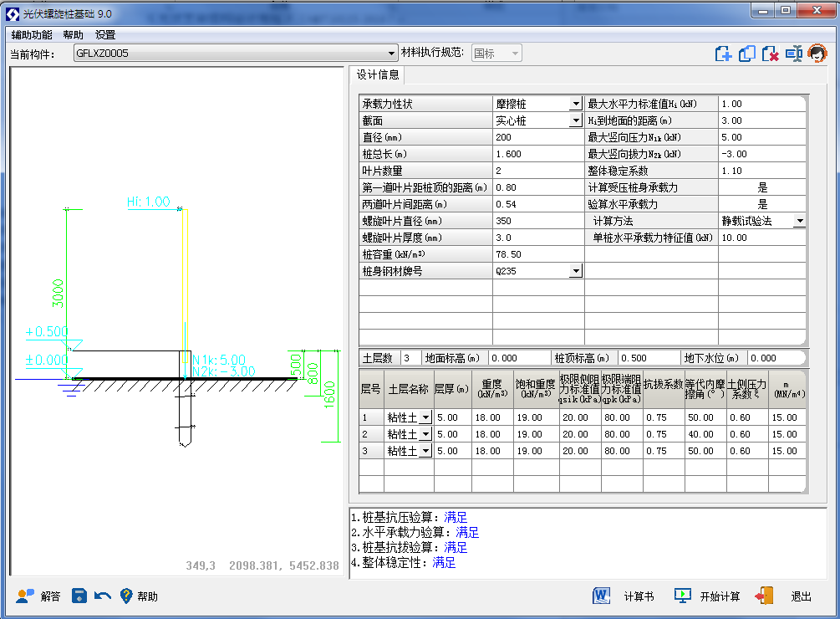The width and height of the screenshot is (840, 619).
Task: Click the add new component icon
Action: coord(724,54)
